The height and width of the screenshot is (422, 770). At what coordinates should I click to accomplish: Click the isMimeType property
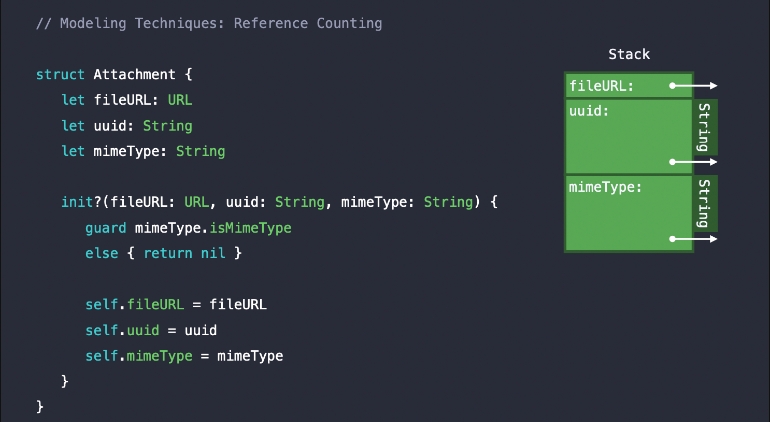(254, 228)
